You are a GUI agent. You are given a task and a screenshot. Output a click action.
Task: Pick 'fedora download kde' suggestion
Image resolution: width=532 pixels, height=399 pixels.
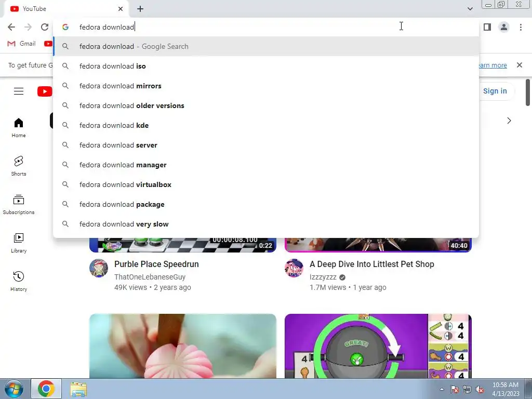click(x=266, y=125)
